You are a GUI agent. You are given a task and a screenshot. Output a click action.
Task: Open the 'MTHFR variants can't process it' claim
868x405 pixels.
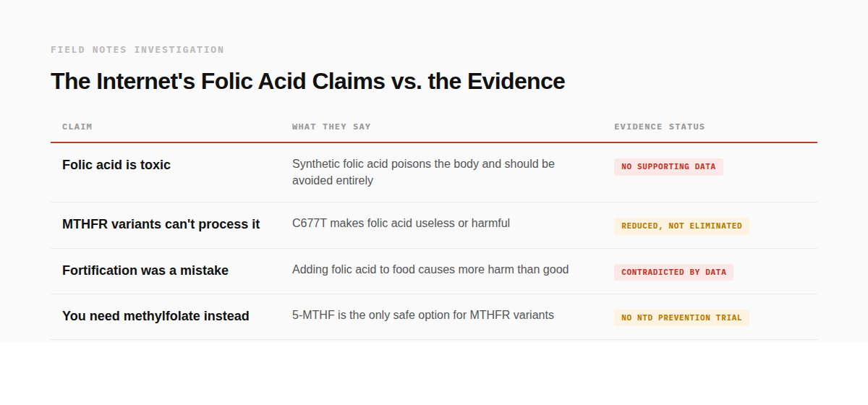click(161, 224)
